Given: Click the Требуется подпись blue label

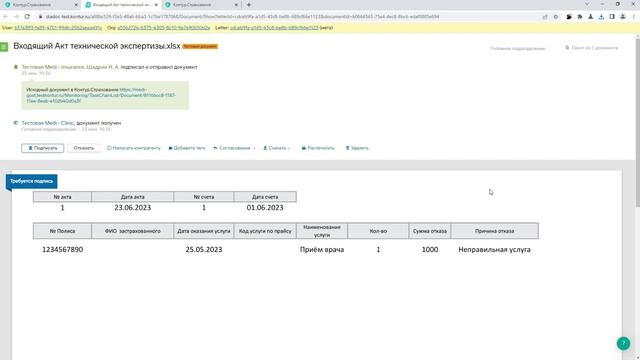Looking at the screenshot, I should [x=31, y=181].
